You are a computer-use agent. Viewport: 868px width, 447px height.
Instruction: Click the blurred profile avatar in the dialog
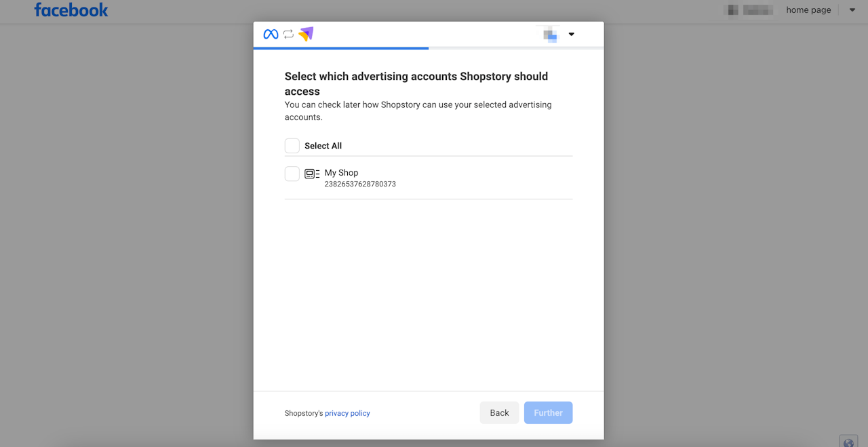pyautogui.click(x=550, y=34)
